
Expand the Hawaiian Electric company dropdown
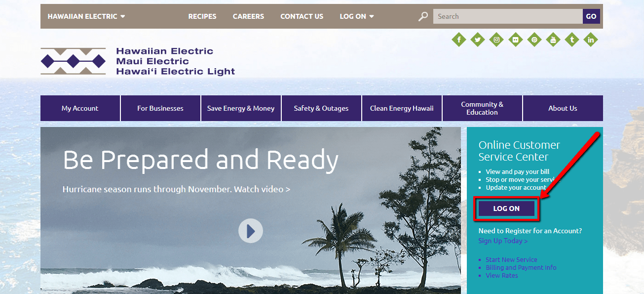(86, 16)
